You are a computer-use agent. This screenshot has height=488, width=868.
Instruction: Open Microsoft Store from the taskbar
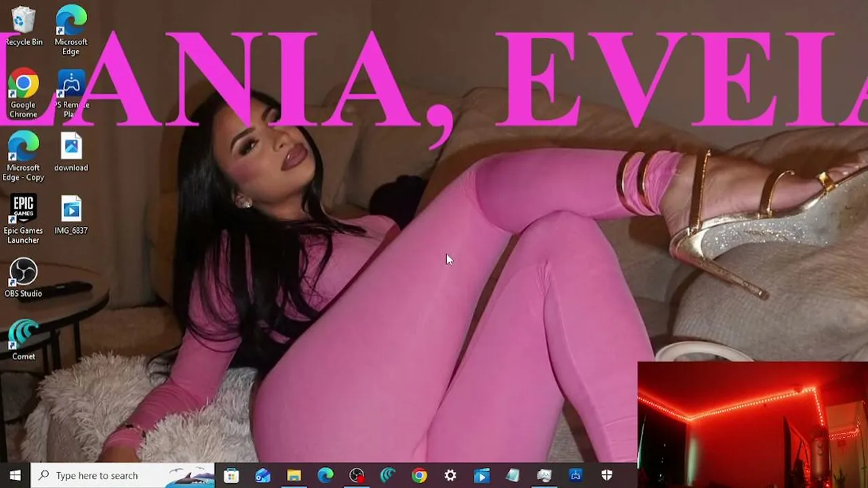point(231,476)
